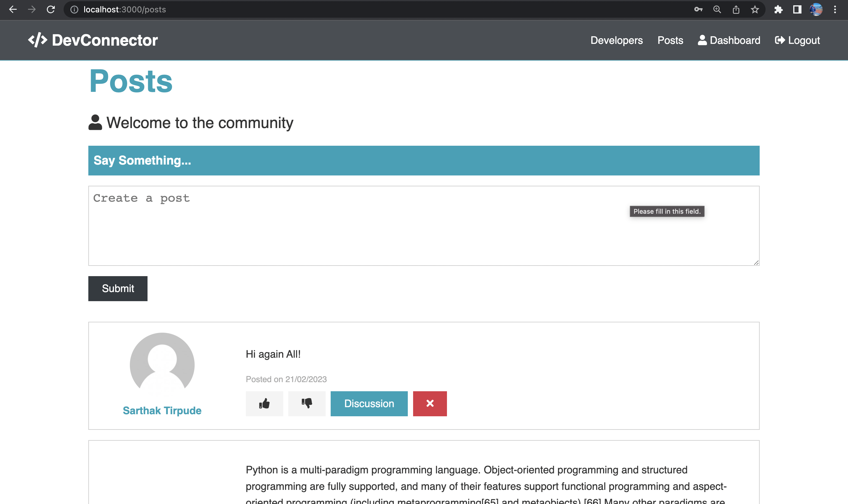Screen dimensions: 848x504
Task: Delete the post with the red X
Action: pyautogui.click(x=430, y=404)
